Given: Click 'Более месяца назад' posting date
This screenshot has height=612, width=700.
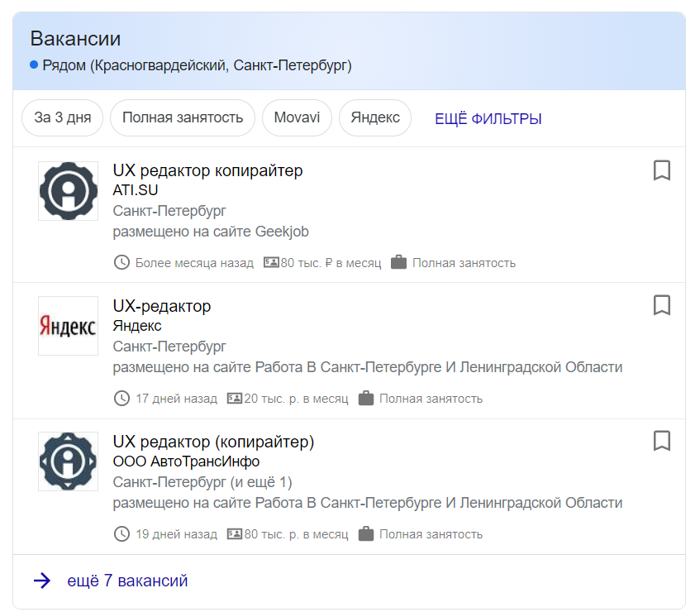Looking at the screenshot, I should coord(195,263).
